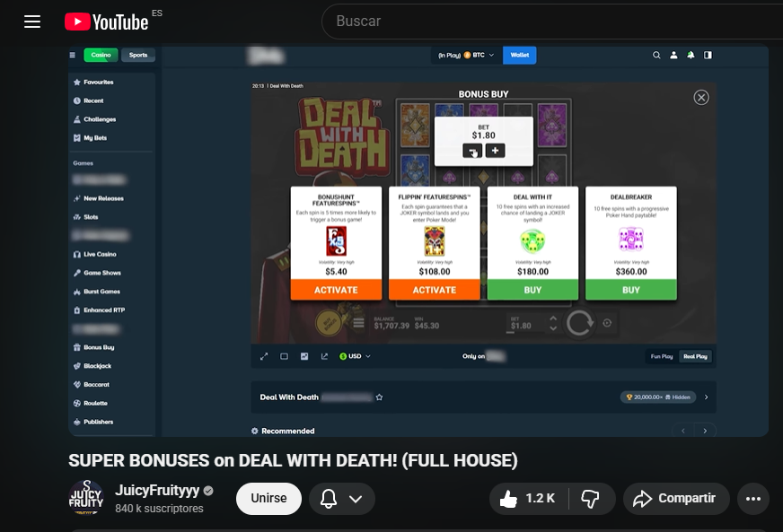The width and height of the screenshot is (783, 532).
Task: Click the circular spin button
Action: click(579, 323)
